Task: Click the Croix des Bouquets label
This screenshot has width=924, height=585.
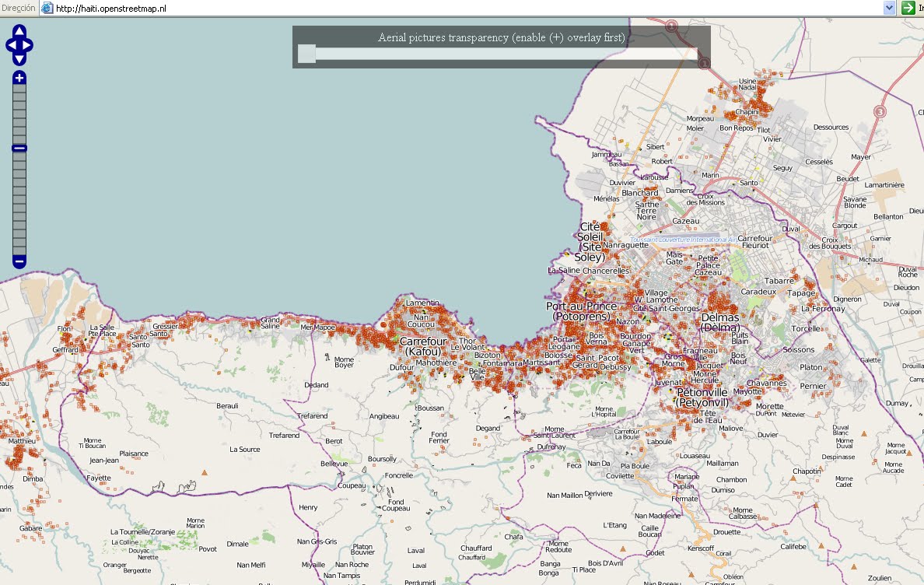Action: pyautogui.click(x=830, y=243)
